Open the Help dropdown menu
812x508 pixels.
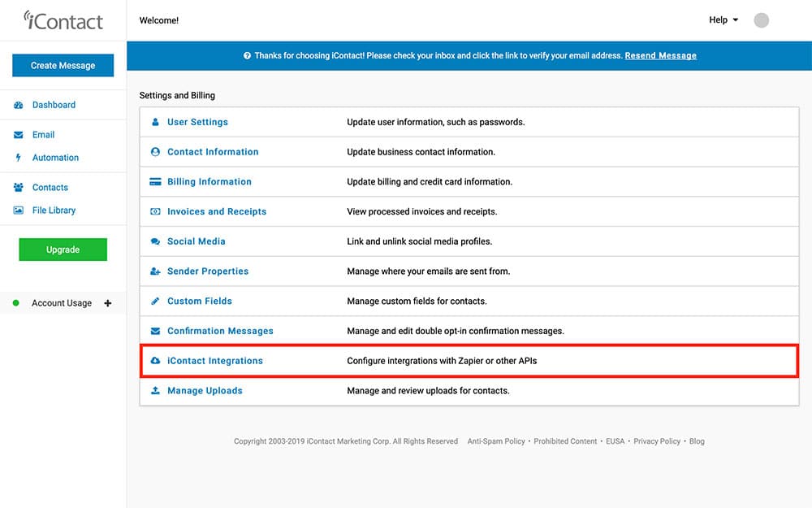(723, 20)
